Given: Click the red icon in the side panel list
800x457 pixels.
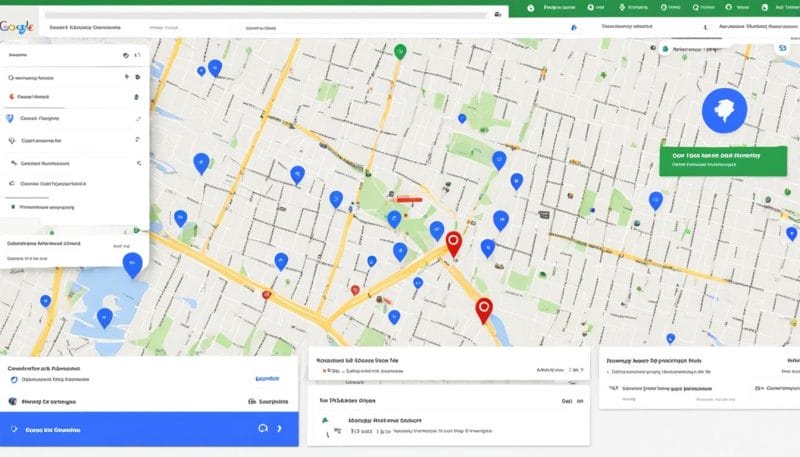Looking at the screenshot, I should 11,96.
